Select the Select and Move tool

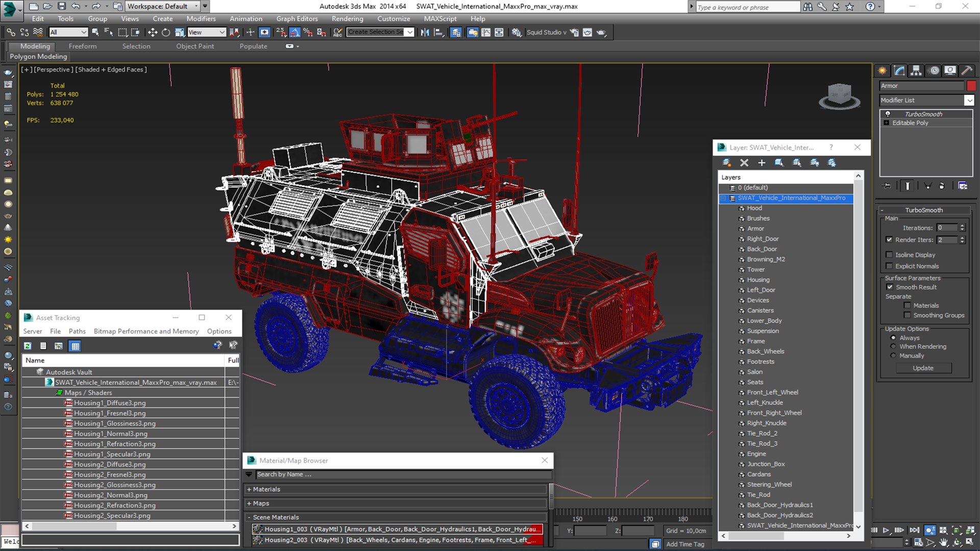[x=152, y=32]
